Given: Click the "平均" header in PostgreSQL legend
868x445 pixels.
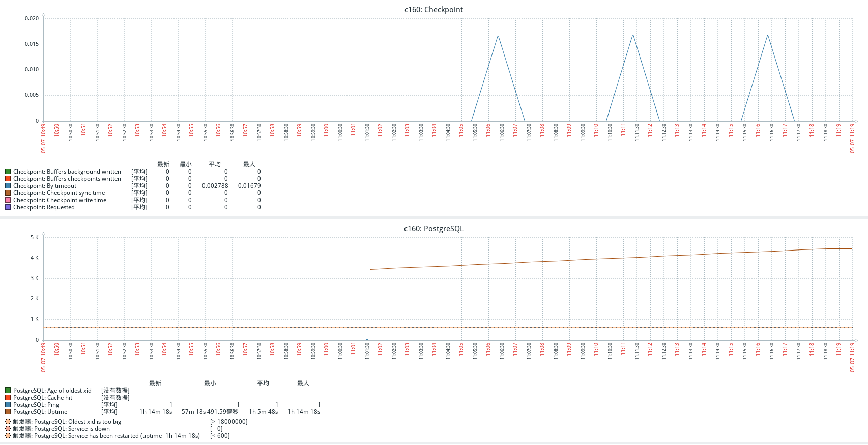Looking at the screenshot, I should tap(263, 383).
